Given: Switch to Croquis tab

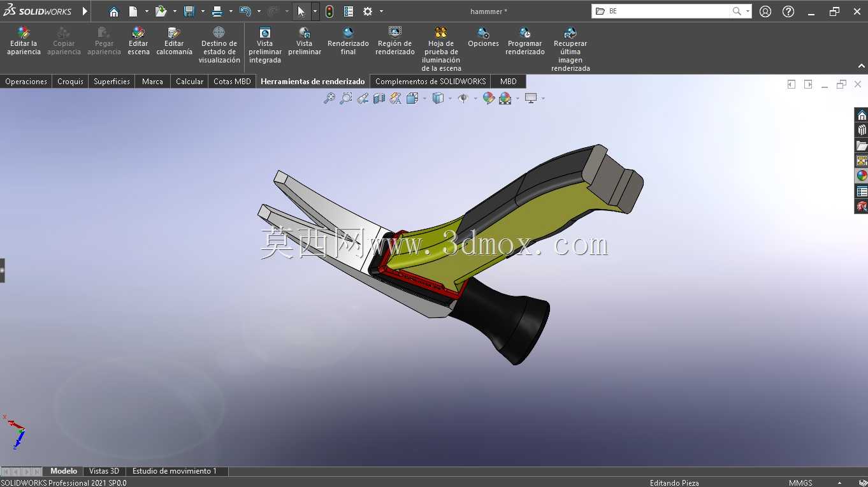Looking at the screenshot, I should coord(70,82).
